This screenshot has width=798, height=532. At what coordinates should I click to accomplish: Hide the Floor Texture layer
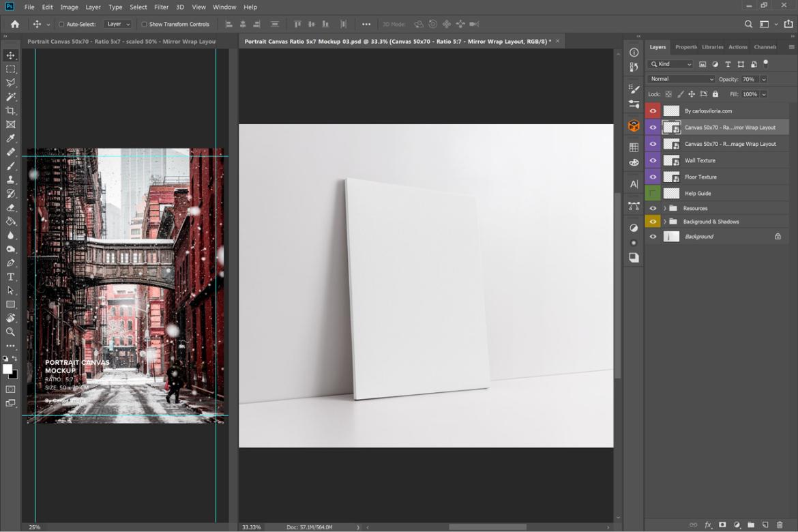653,177
